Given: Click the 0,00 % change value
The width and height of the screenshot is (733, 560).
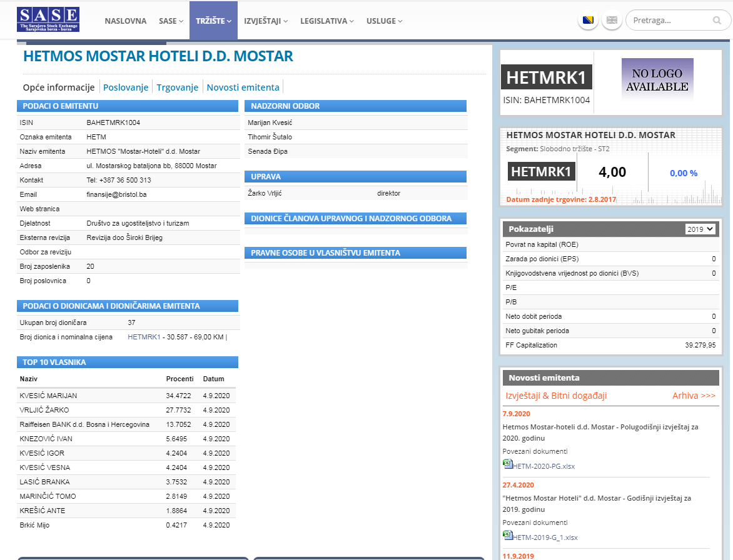Looking at the screenshot, I should pyautogui.click(x=684, y=172).
